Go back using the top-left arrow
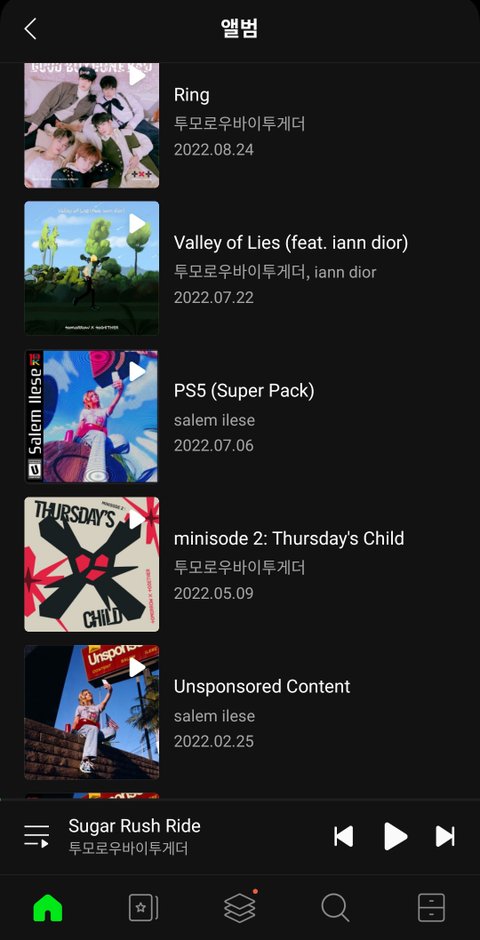The width and height of the screenshot is (480, 940). pyautogui.click(x=31, y=28)
